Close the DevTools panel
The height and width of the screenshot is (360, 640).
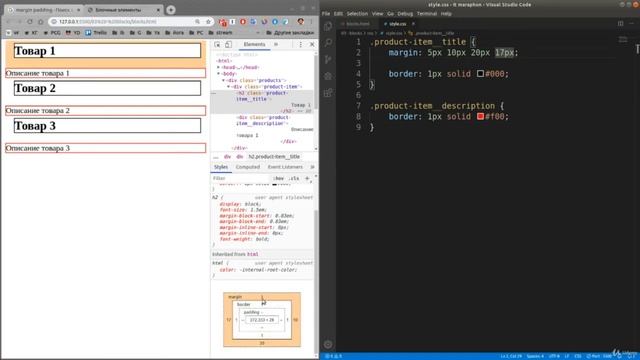(312, 44)
